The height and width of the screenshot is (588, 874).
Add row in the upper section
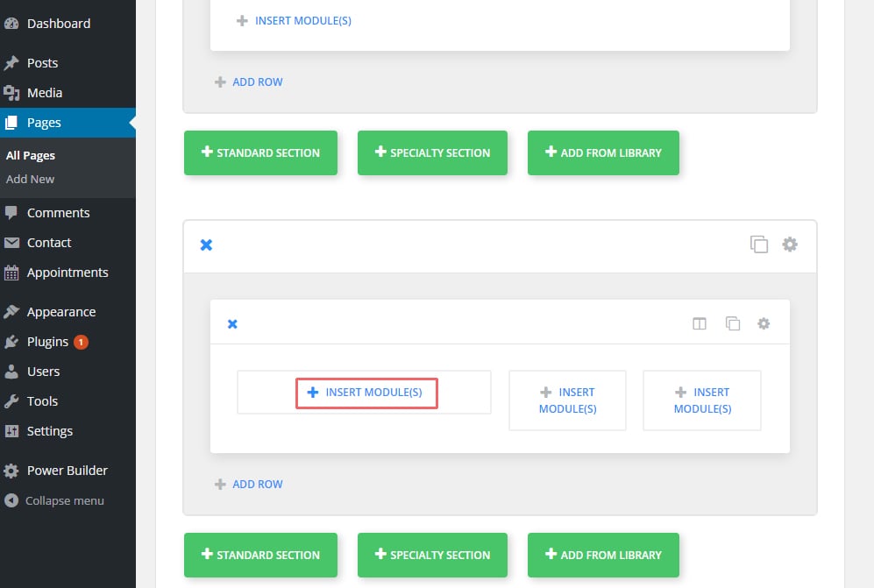click(249, 81)
